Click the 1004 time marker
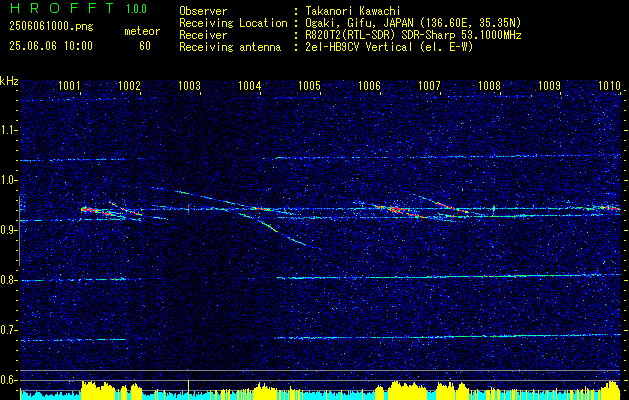Image resolution: width=629 pixels, height=400 pixels. (x=249, y=85)
